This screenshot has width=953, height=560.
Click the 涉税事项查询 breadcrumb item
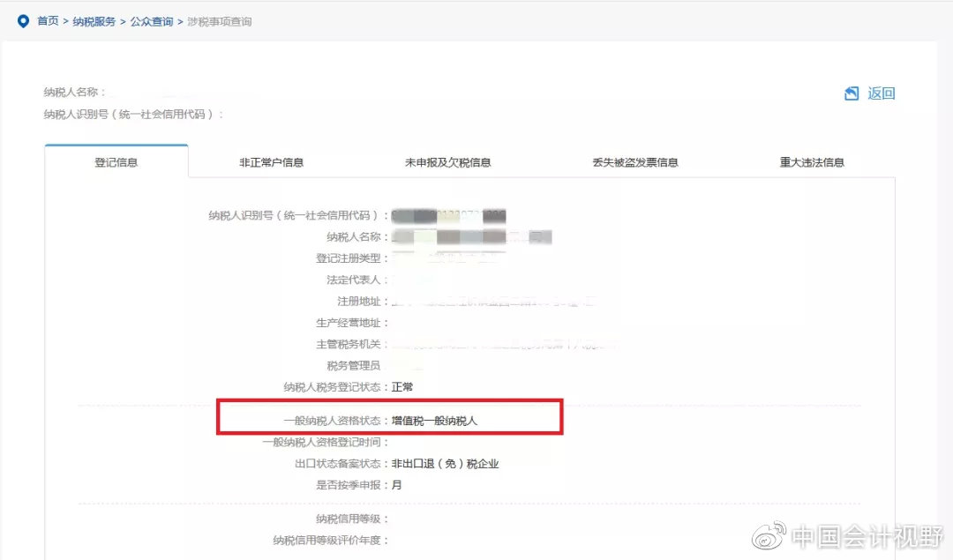(x=217, y=21)
